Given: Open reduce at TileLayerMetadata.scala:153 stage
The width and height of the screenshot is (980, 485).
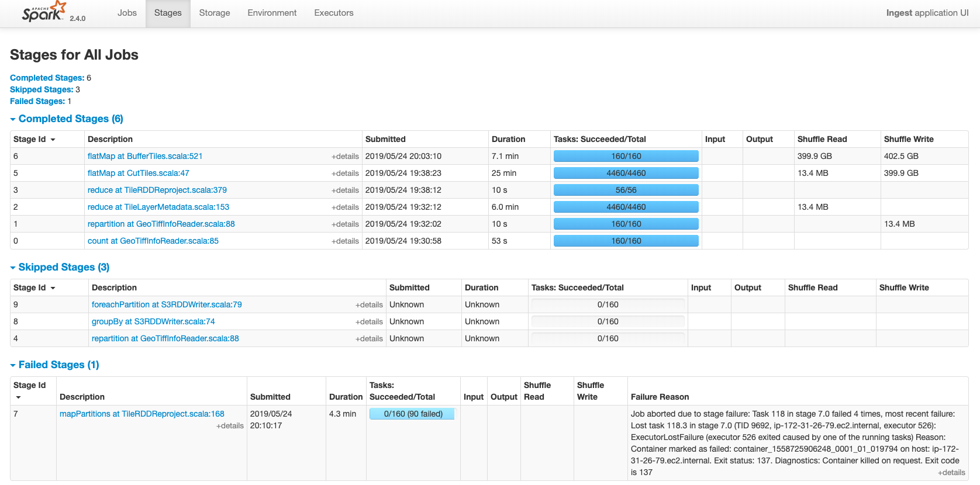Looking at the screenshot, I should tap(158, 207).
